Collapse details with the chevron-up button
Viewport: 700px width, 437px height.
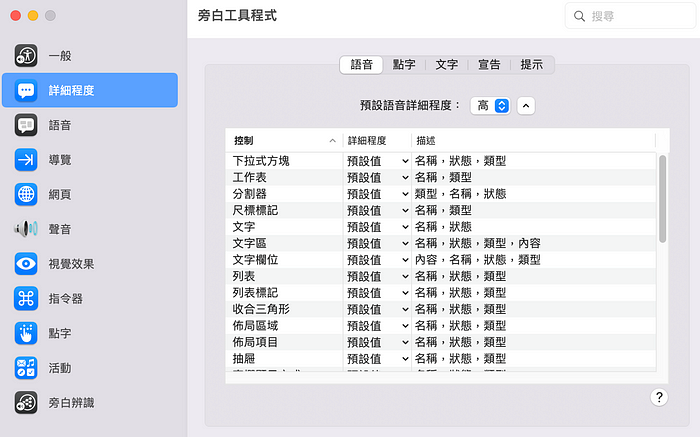[x=526, y=105]
